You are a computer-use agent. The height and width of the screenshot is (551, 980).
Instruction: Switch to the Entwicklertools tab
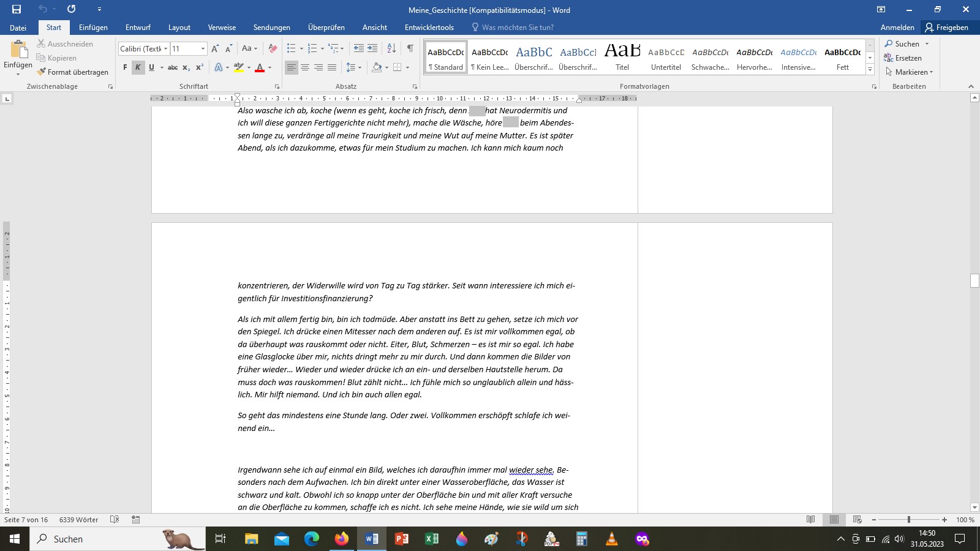coord(429,28)
